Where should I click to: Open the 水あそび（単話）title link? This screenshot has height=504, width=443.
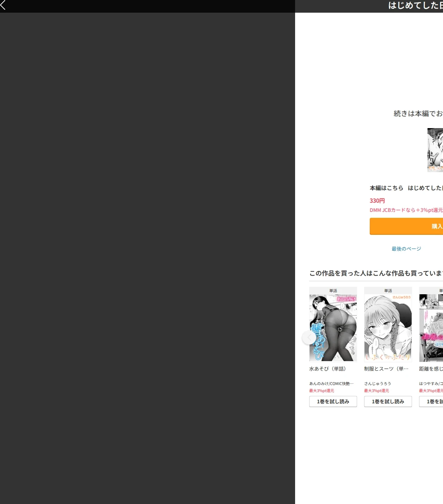(x=327, y=369)
